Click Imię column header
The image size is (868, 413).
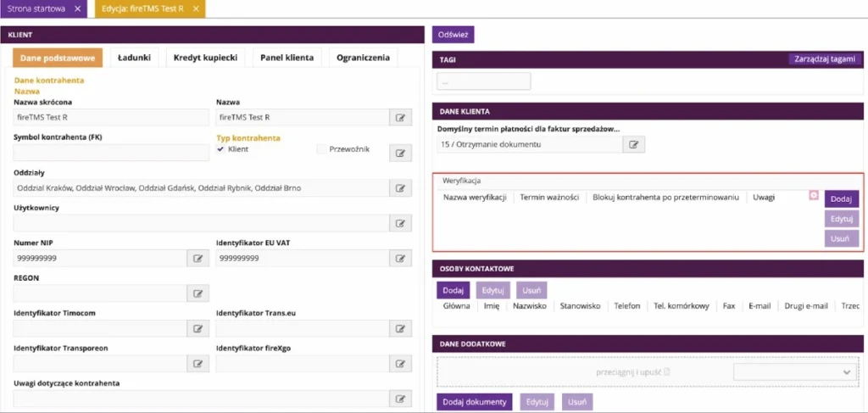coord(492,305)
